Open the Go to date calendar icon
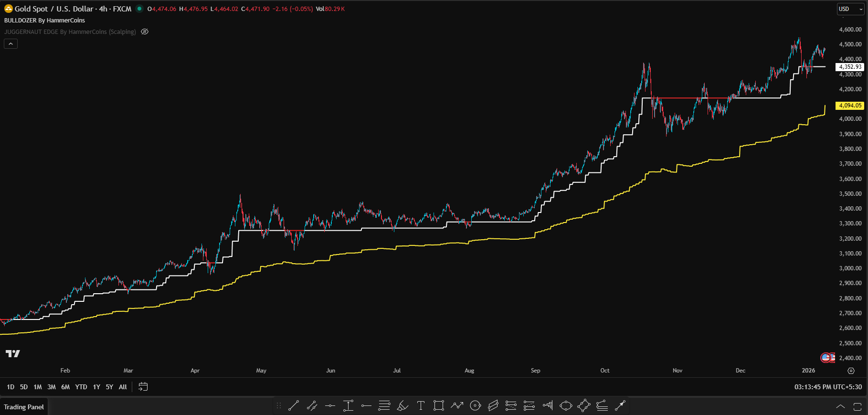The height and width of the screenshot is (415, 868). [143, 387]
